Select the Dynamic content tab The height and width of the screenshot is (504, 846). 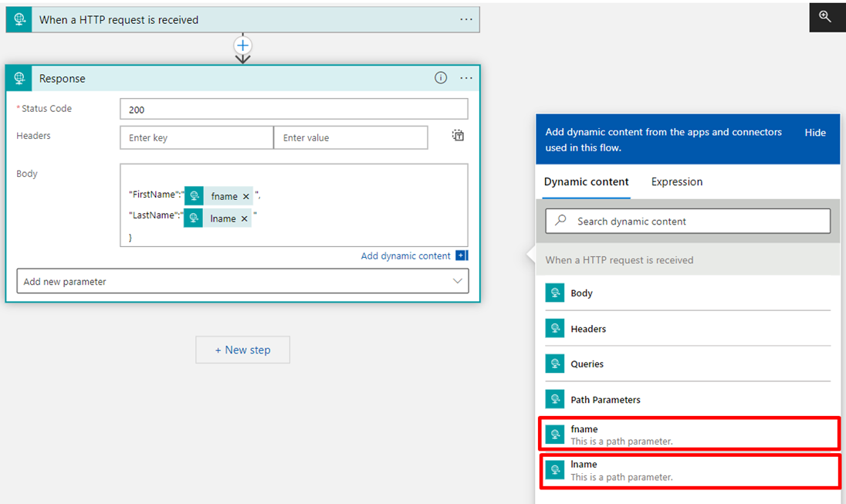click(586, 182)
